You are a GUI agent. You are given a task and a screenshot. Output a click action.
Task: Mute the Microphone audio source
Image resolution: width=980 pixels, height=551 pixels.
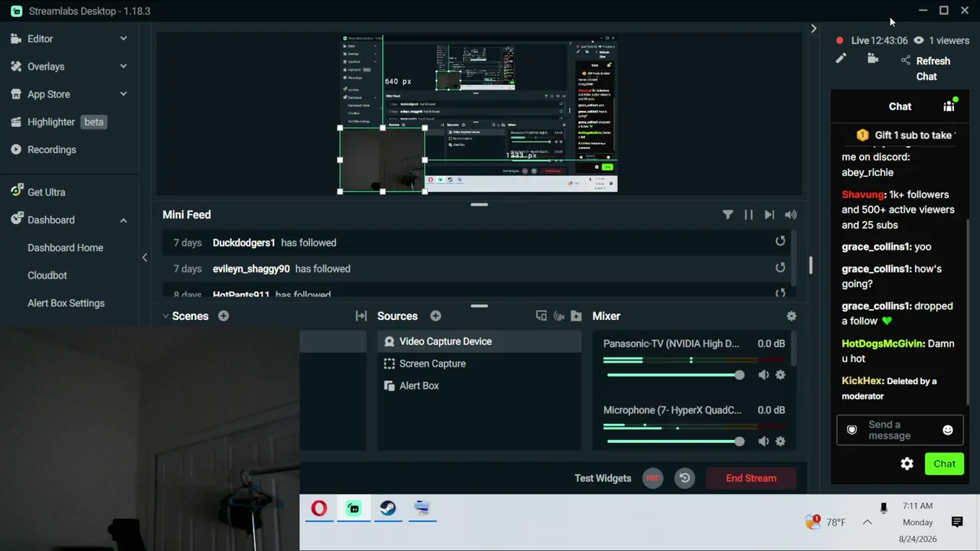pyautogui.click(x=763, y=442)
